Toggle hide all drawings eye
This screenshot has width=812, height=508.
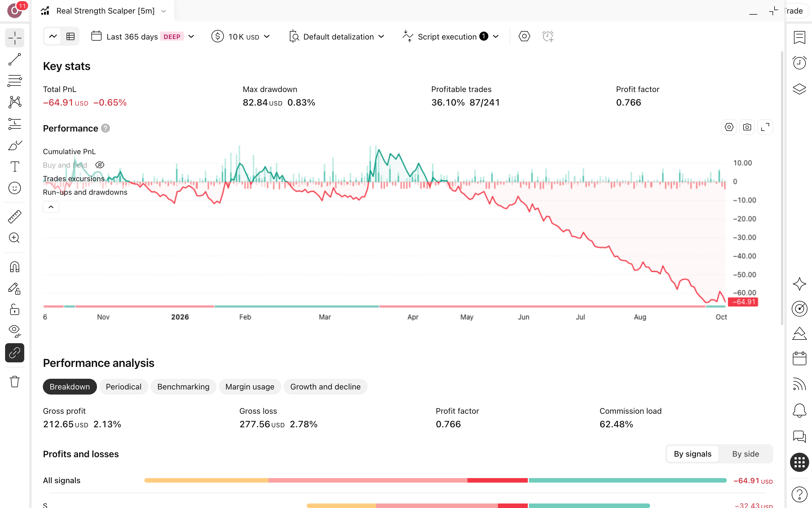click(x=15, y=331)
